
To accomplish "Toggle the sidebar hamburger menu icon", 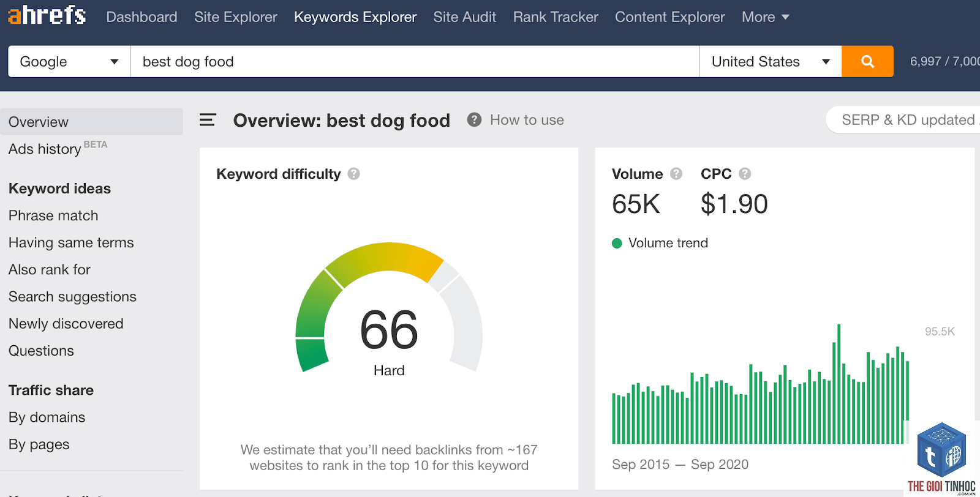I will click(208, 120).
